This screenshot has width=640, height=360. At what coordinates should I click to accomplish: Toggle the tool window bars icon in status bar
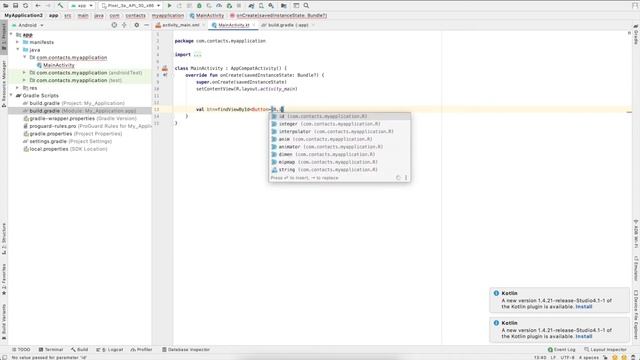tap(4, 357)
